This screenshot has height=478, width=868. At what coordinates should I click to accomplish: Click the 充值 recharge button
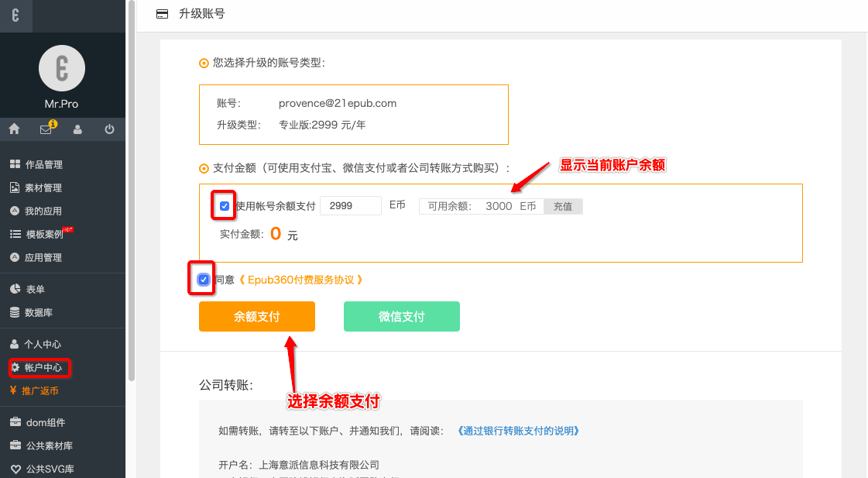click(563, 206)
